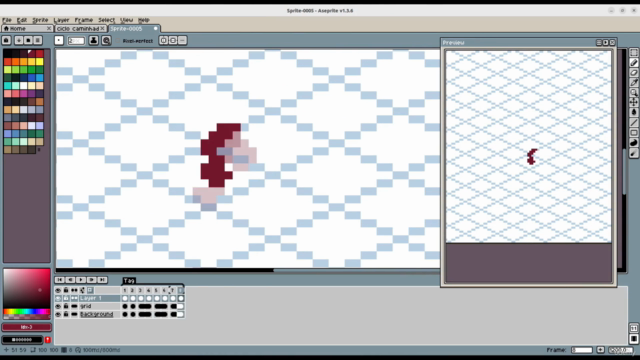640x360 pixels.
Task: Click the background color black button
Action: click(x=22, y=340)
